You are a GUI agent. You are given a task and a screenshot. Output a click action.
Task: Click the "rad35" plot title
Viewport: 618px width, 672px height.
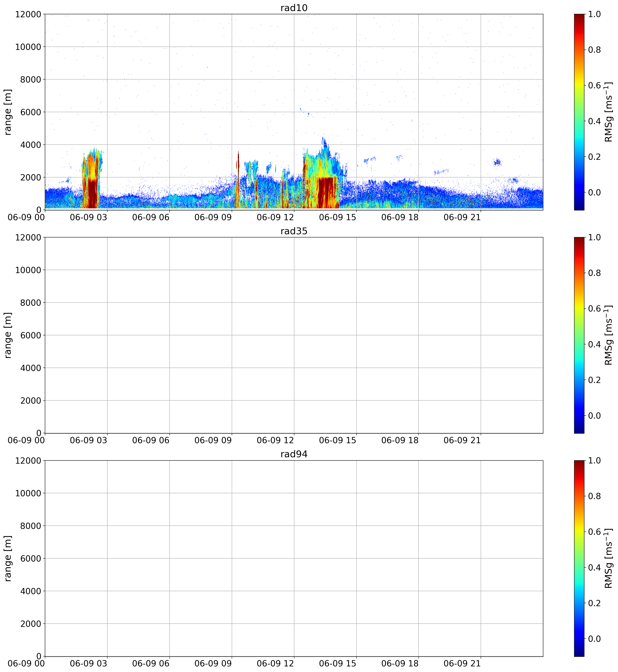[294, 231]
